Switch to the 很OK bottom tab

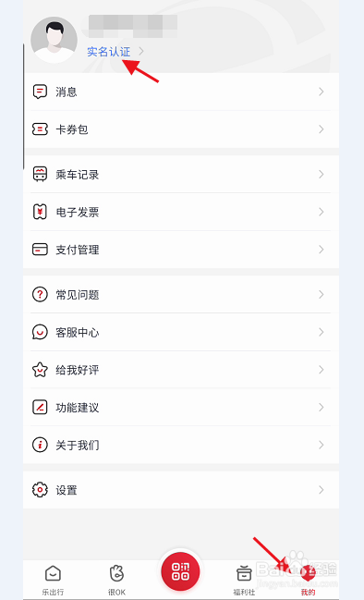coord(116,580)
